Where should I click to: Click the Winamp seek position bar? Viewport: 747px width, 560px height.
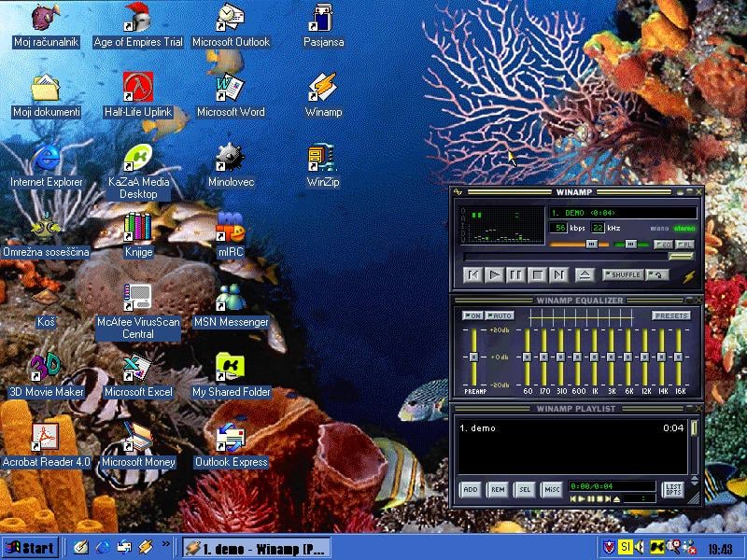tap(578, 257)
